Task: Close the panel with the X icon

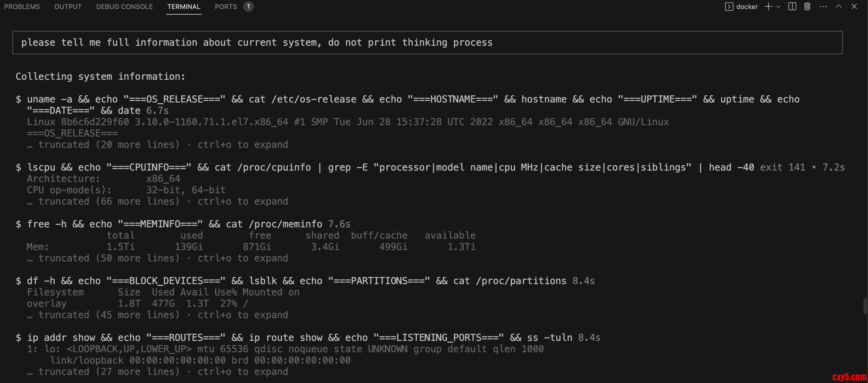Action: (x=854, y=7)
